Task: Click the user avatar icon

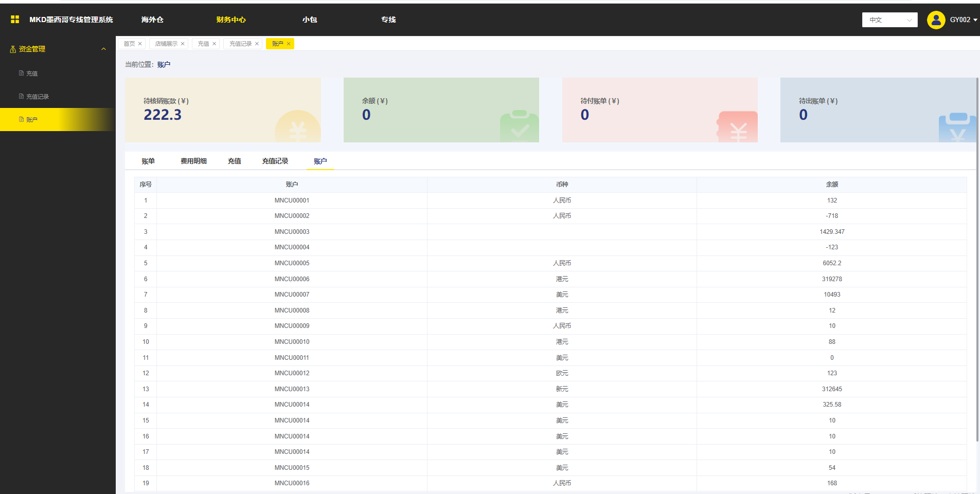Action: pyautogui.click(x=936, y=20)
